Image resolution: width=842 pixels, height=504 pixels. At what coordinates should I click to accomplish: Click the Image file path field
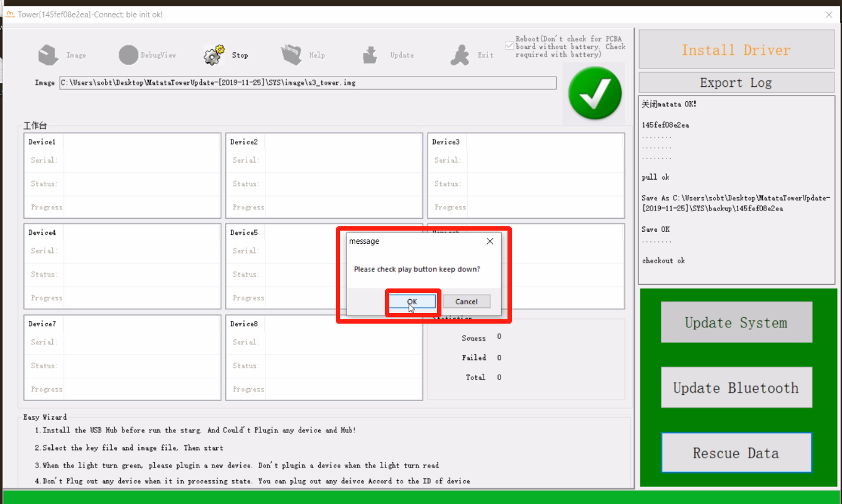tap(308, 83)
